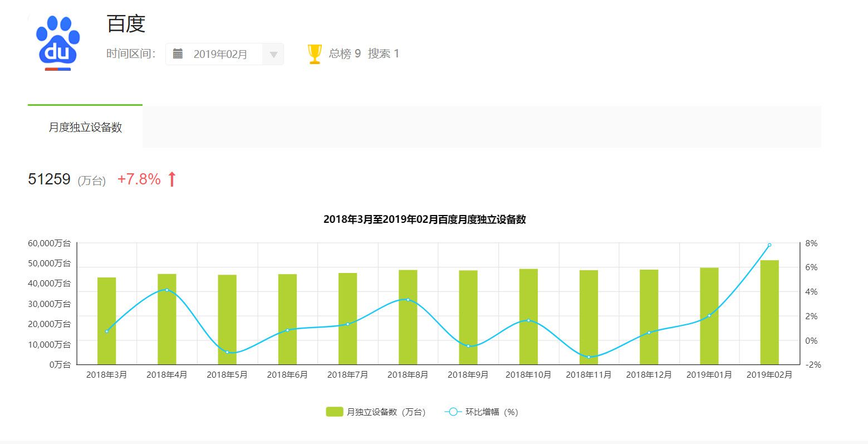Open the time range dropdown arrow
The height and width of the screenshot is (444, 868).
pos(273,55)
